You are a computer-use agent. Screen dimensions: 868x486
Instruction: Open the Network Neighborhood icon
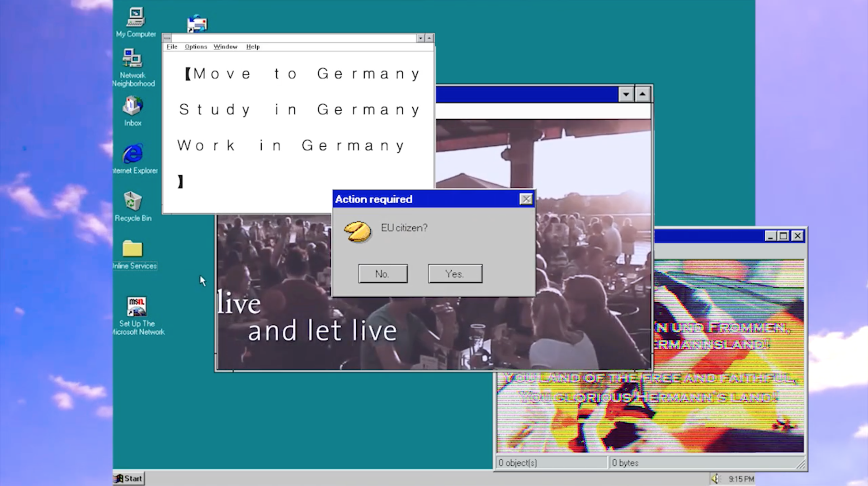[132, 59]
